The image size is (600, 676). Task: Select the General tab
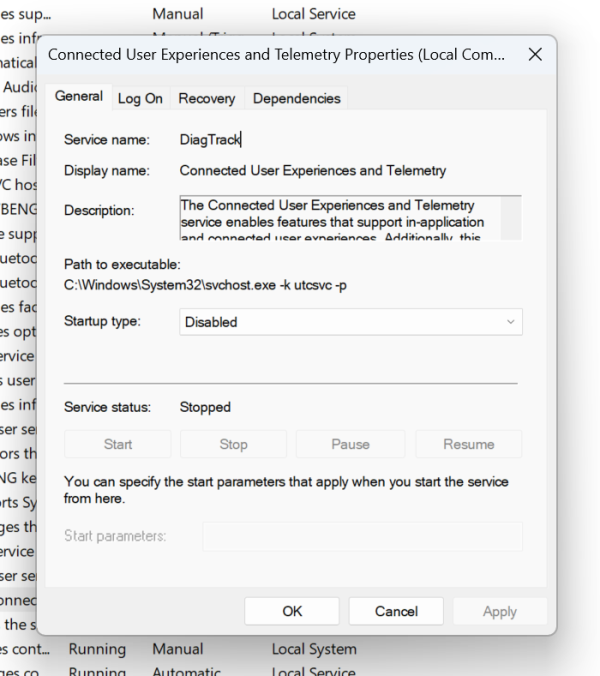[x=79, y=96]
